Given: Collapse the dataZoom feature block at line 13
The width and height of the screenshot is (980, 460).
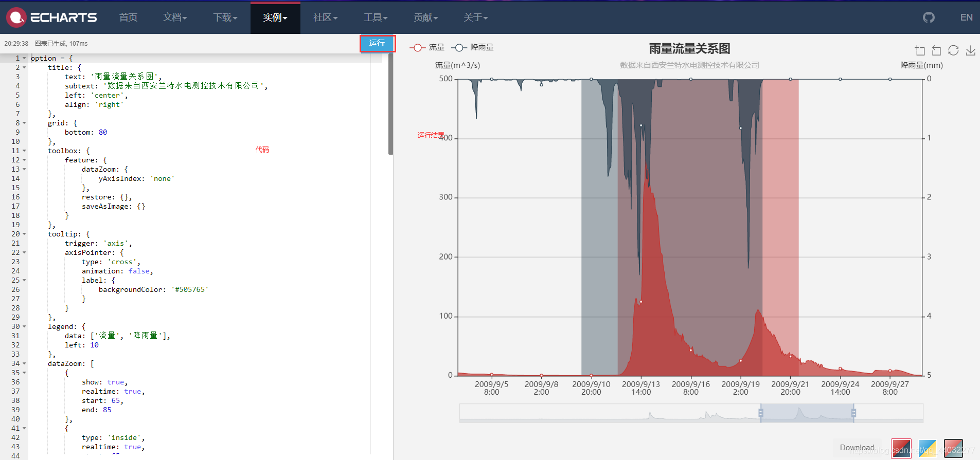Looking at the screenshot, I should tap(24, 169).
